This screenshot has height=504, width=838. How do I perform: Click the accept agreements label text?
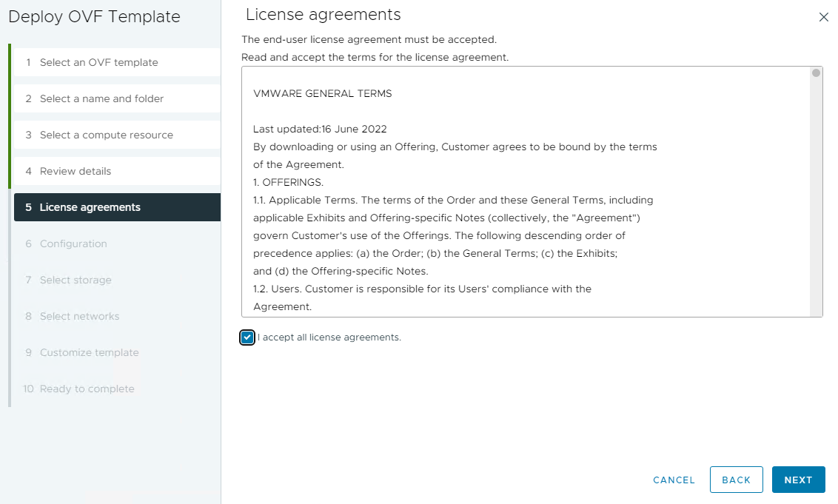[328, 337]
